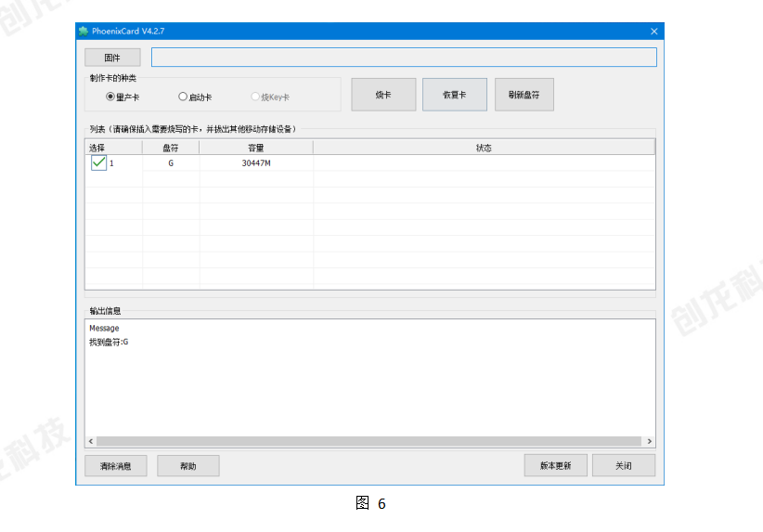Click left arrow of output scrollbar
The width and height of the screenshot is (763, 532).
(91, 441)
